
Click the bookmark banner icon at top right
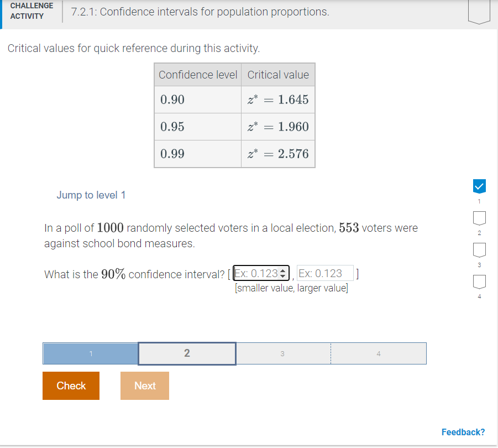pyautogui.click(x=478, y=12)
